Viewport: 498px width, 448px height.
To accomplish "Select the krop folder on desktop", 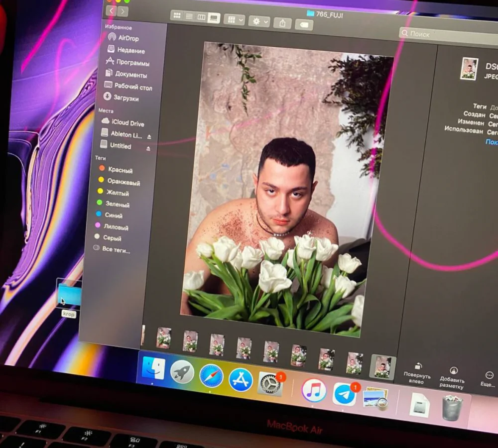I will 69,298.
